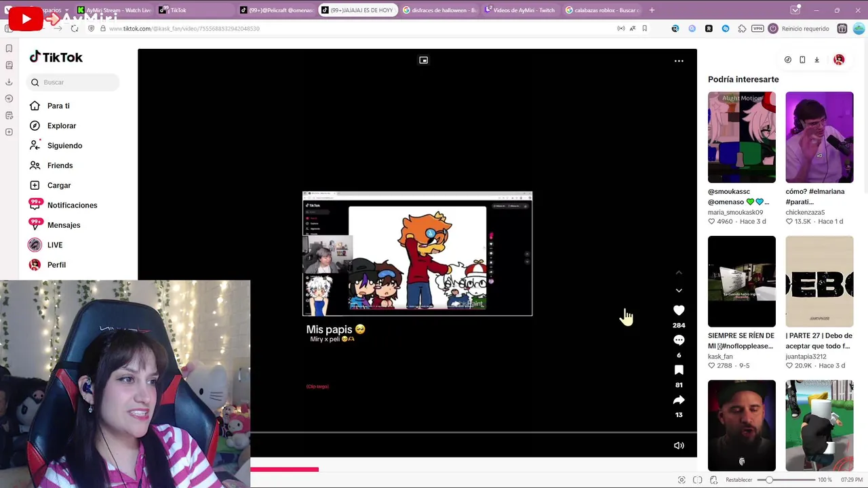Click the chickenzaza5 username
This screenshot has width=868, height=488.
[x=805, y=212]
